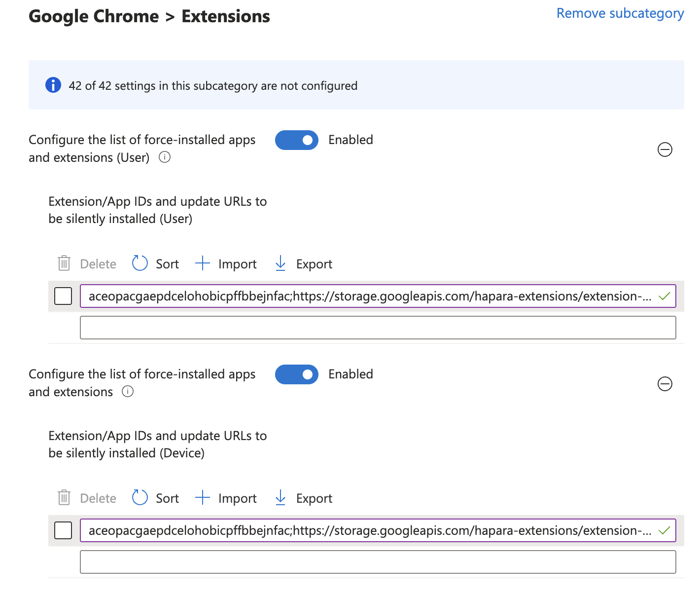Click Sort icon in Device list

tap(140, 498)
